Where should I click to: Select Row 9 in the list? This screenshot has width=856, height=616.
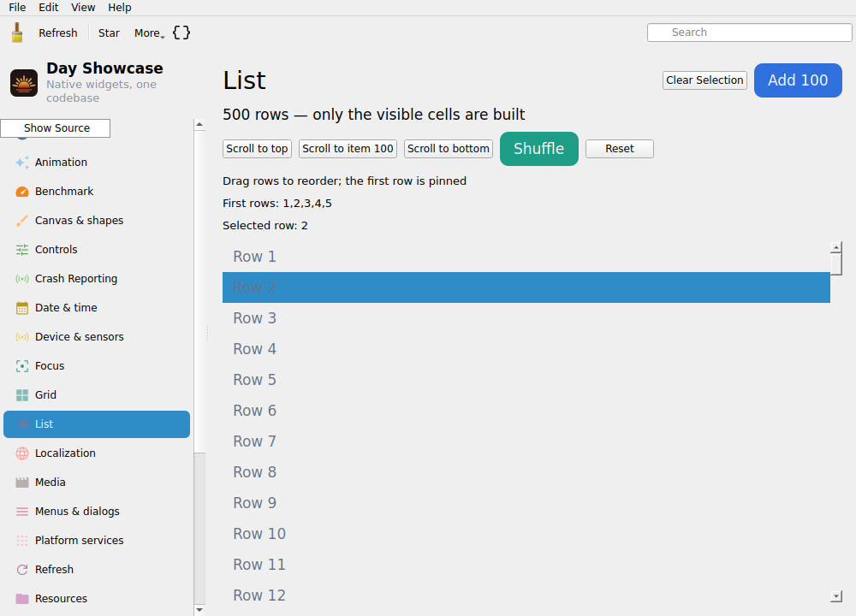tap(526, 503)
